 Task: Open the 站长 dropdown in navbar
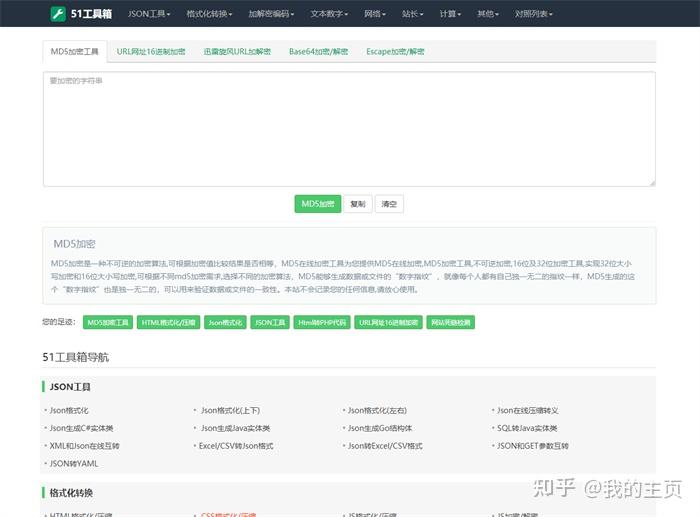click(412, 14)
